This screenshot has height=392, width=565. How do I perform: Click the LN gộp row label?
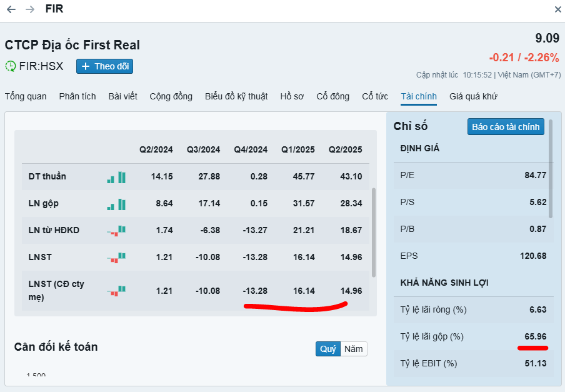tap(44, 204)
